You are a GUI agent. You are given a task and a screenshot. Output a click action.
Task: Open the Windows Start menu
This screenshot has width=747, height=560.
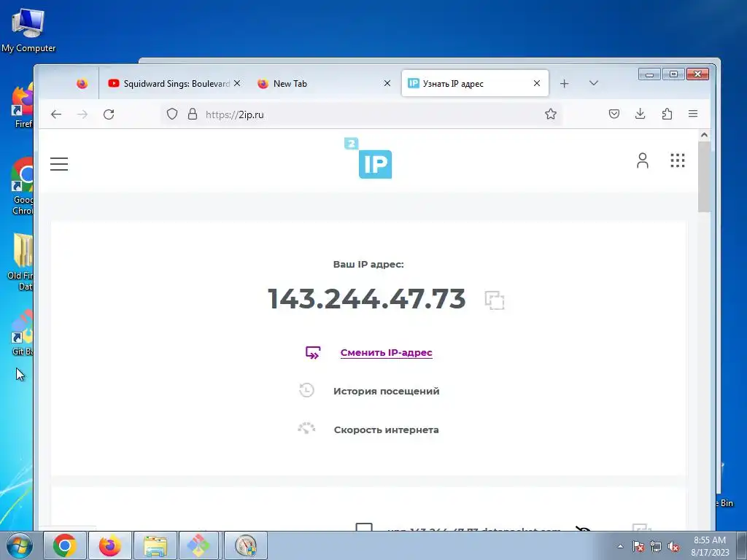(x=19, y=545)
